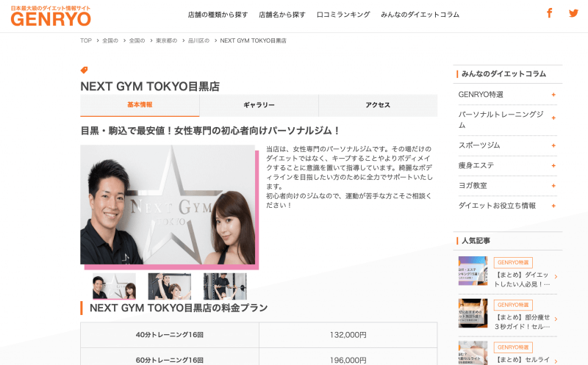The image size is (588, 365).
Task: Select third thumbnail of barbell training
Action: click(225, 286)
